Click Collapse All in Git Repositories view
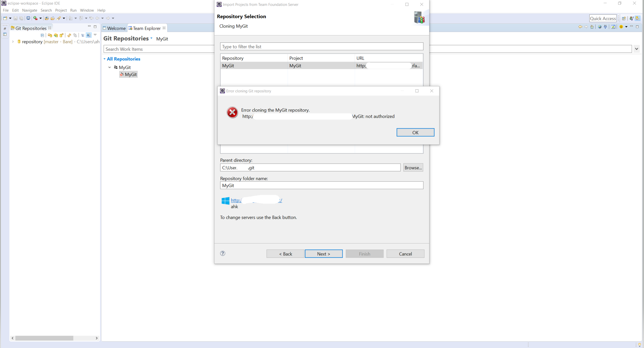Screen dimensions: 644x348 [x=42, y=35]
